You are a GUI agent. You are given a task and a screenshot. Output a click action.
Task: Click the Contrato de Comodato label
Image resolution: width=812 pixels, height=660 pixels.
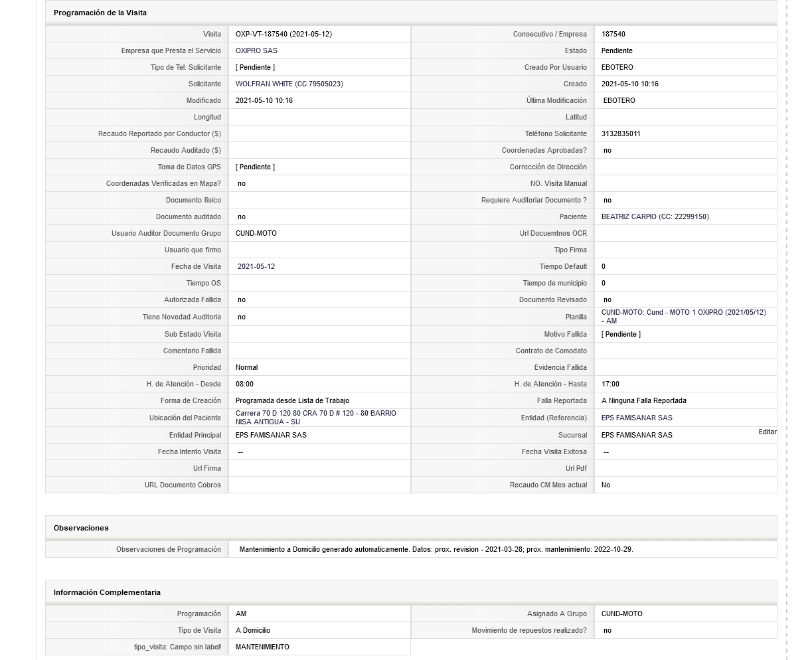pos(551,351)
